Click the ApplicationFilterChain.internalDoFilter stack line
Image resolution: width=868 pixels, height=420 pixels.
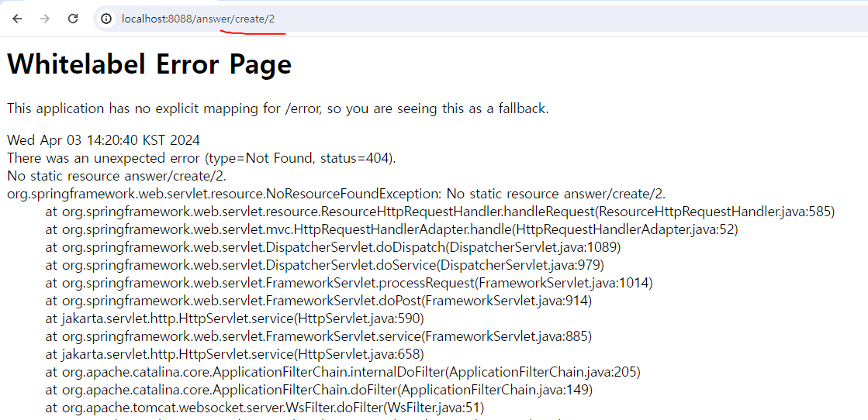[x=343, y=373]
